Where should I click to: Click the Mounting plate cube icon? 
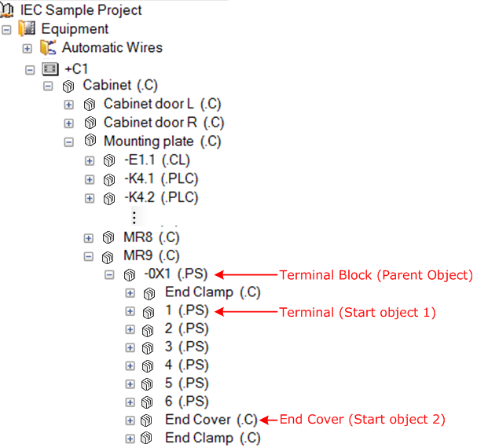tap(90, 141)
